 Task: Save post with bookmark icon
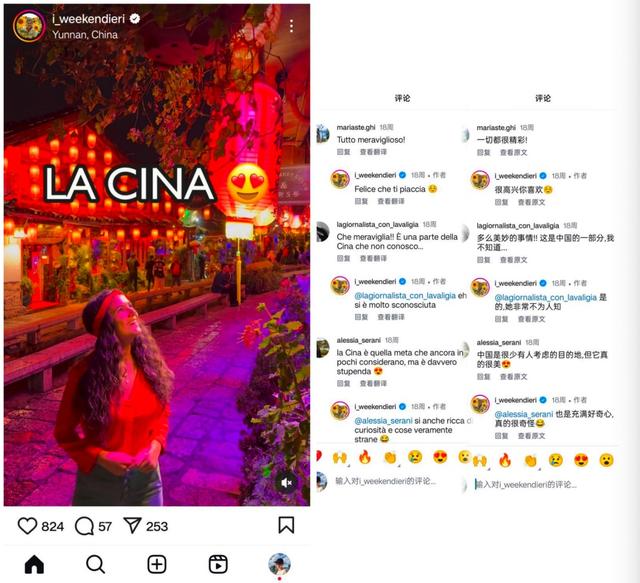(x=286, y=525)
